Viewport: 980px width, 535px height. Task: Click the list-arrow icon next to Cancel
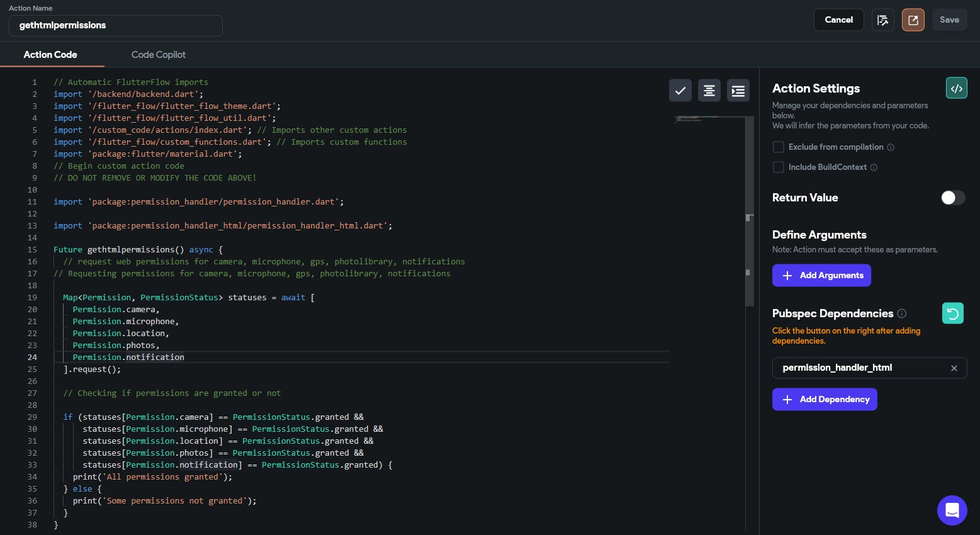[x=882, y=20]
